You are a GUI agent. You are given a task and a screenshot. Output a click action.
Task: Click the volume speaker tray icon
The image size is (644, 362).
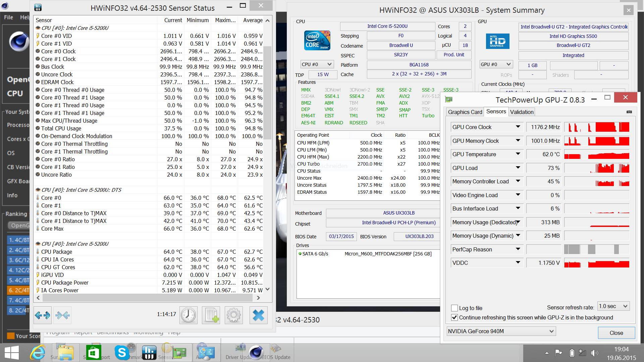click(594, 353)
